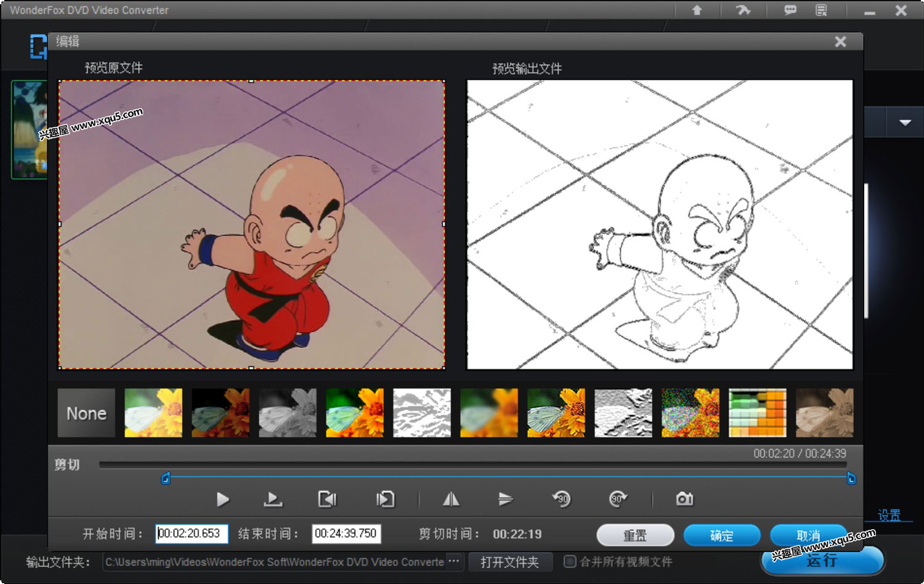Open the list/menu icon in title bar
924x584 pixels.
point(821,10)
